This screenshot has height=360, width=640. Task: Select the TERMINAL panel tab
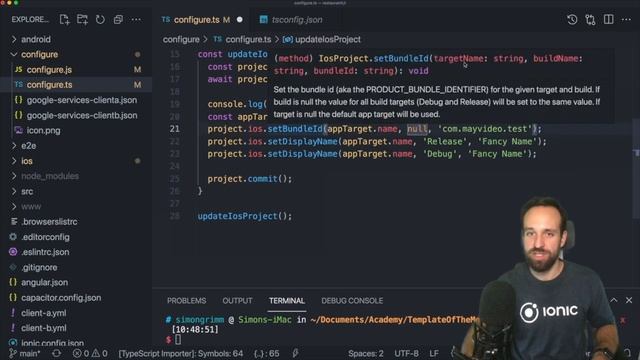pos(287,301)
